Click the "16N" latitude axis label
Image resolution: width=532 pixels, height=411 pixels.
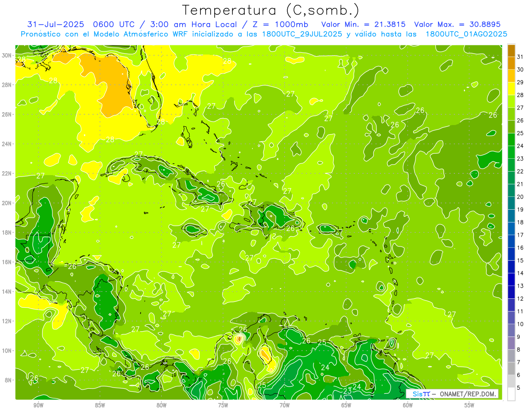pos(7,262)
